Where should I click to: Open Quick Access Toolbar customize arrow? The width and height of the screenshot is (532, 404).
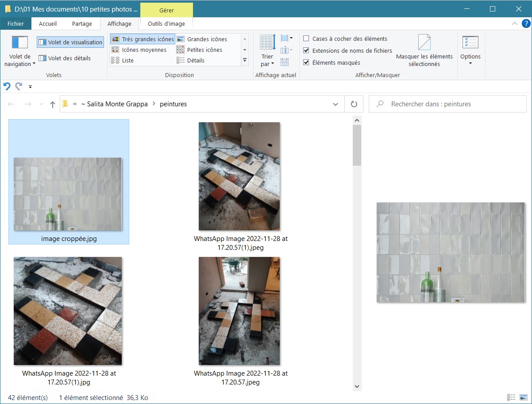[30, 87]
